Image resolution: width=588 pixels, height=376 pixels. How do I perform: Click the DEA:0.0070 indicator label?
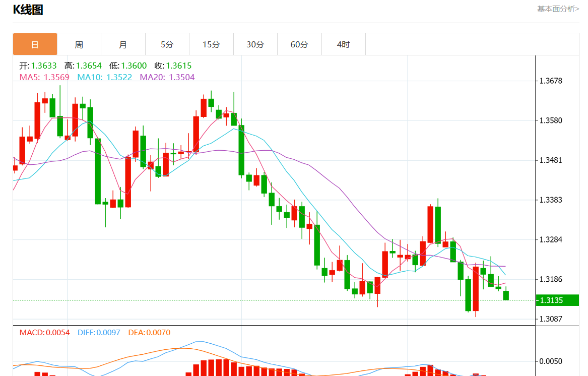click(149, 333)
